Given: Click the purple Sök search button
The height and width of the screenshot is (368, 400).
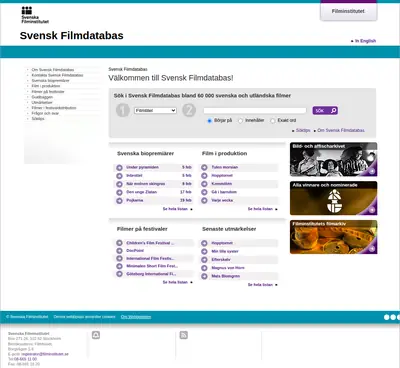Looking at the screenshot, I should click(325, 111).
